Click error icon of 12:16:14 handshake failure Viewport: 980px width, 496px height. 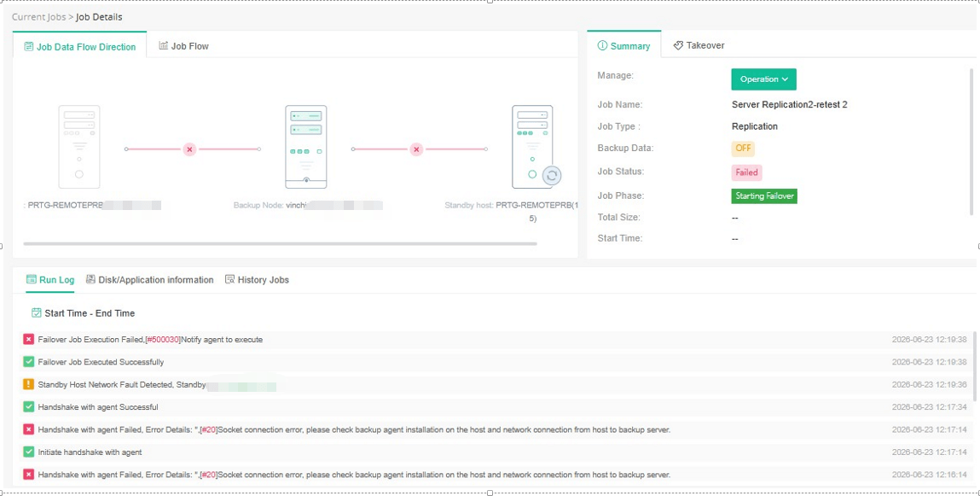28,474
